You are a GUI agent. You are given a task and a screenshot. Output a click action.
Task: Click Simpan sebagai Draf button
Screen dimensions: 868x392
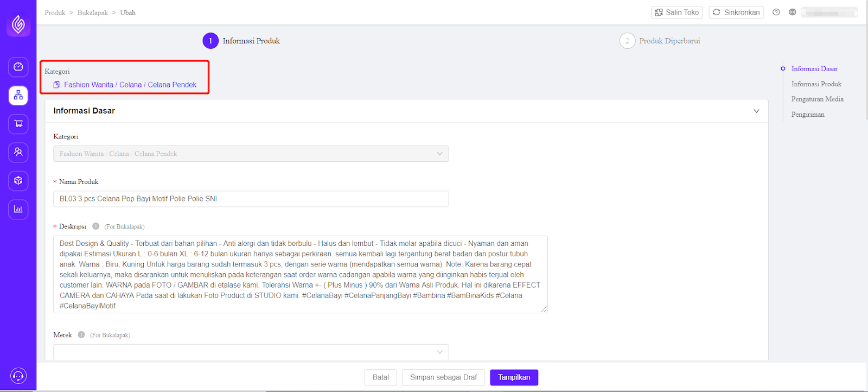pos(443,377)
